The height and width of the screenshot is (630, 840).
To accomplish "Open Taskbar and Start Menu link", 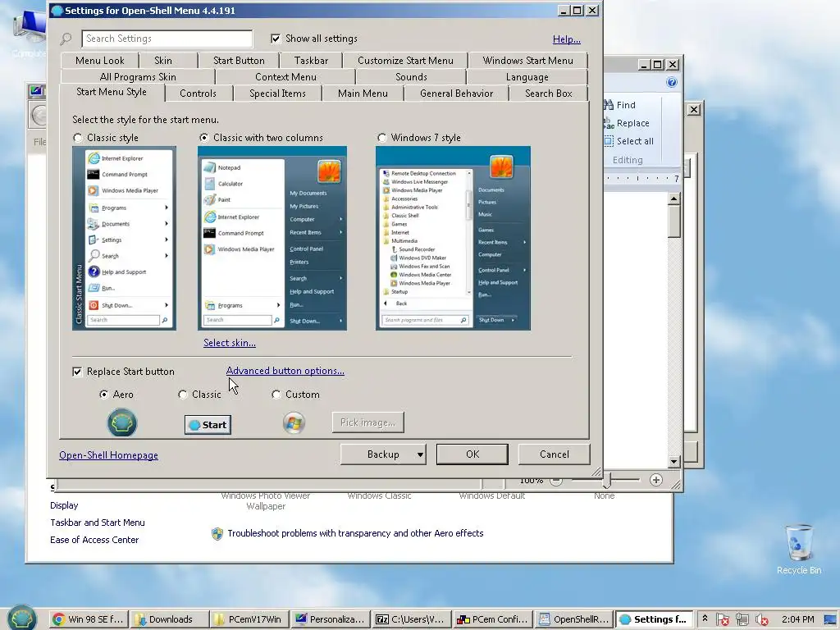I will click(98, 523).
